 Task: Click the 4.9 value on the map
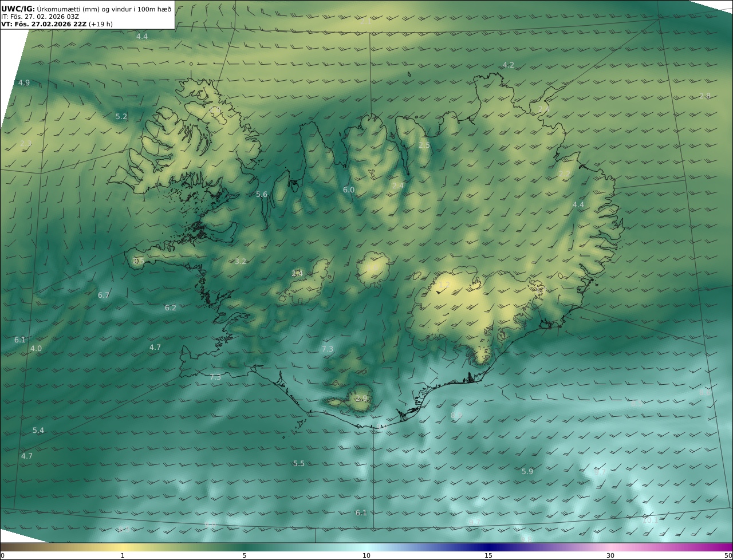(23, 83)
